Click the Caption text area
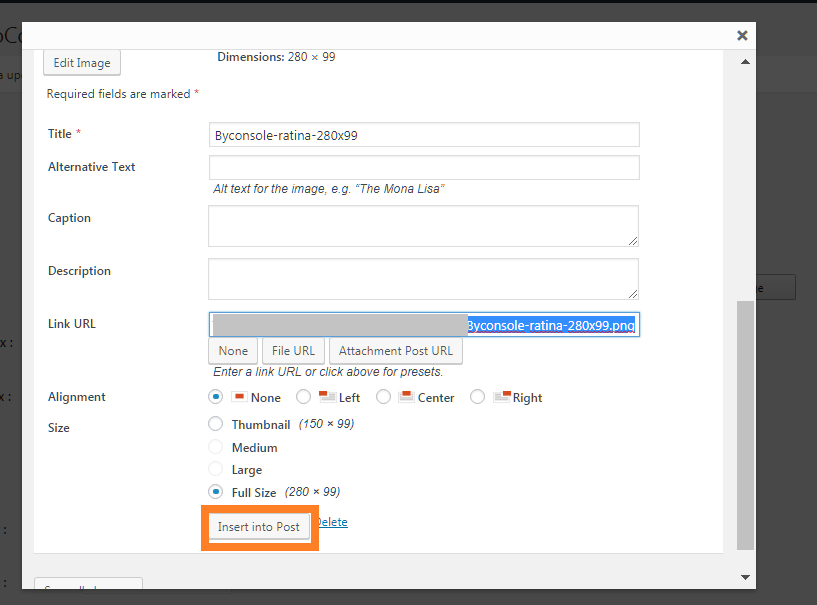Image resolution: width=817 pixels, height=605 pixels. 424,226
